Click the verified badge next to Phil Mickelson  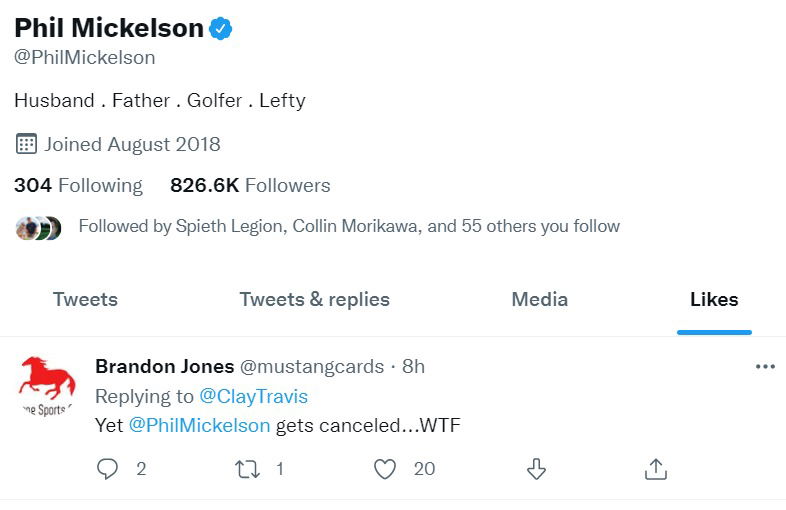pyautogui.click(x=221, y=30)
